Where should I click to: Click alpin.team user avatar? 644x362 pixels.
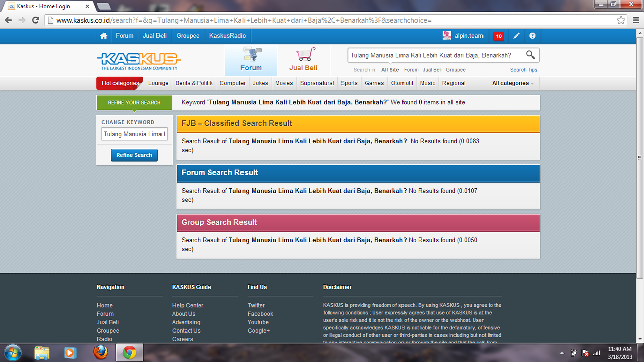pos(447,35)
